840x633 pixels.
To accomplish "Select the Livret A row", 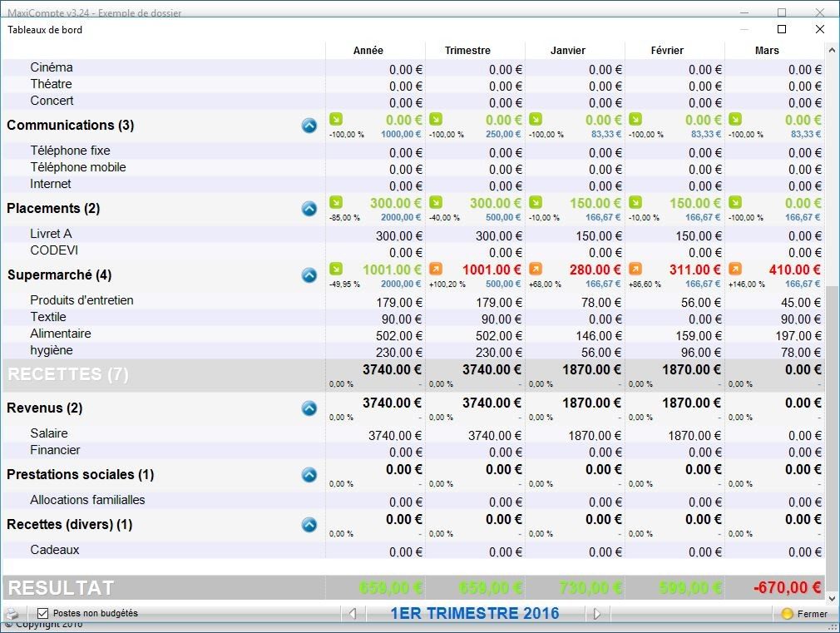I will (x=413, y=235).
